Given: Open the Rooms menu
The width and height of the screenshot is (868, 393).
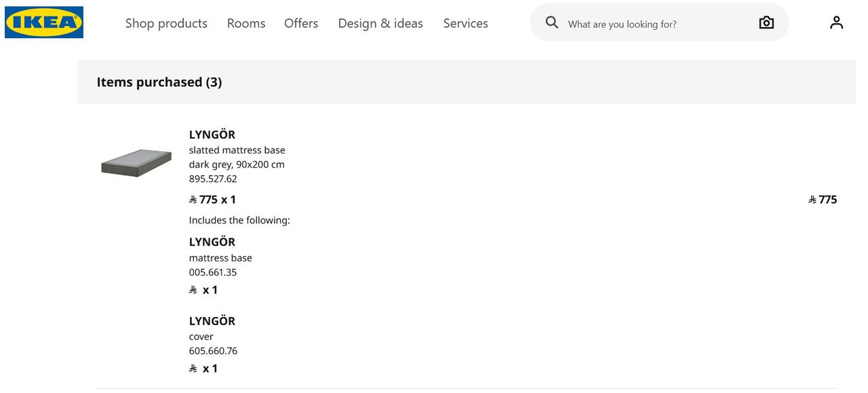Looking at the screenshot, I should pyautogui.click(x=246, y=23).
